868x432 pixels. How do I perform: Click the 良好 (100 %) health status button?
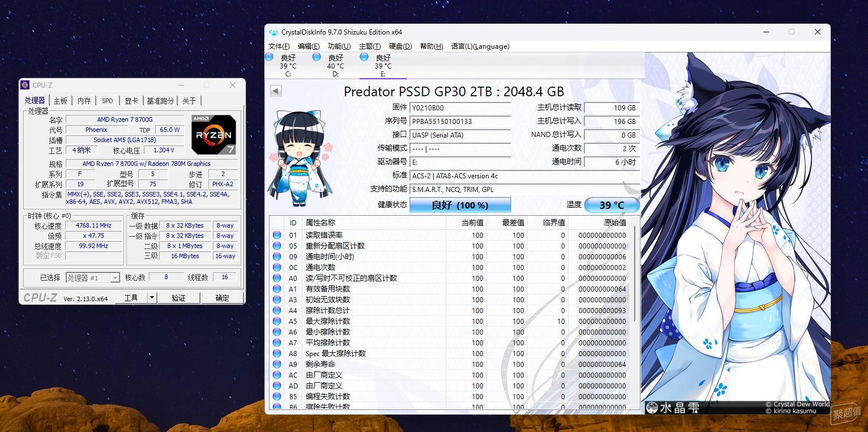(x=460, y=205)
